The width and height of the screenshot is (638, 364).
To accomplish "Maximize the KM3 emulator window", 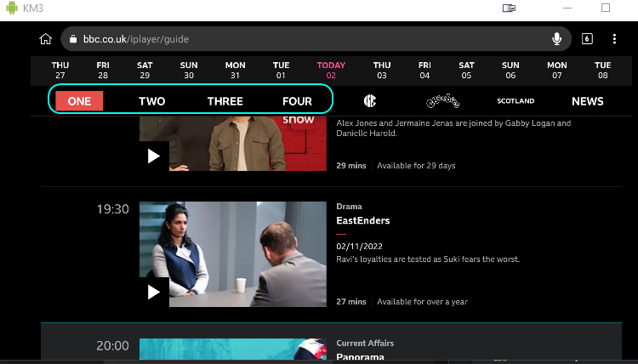I will [x=606, y=9].
